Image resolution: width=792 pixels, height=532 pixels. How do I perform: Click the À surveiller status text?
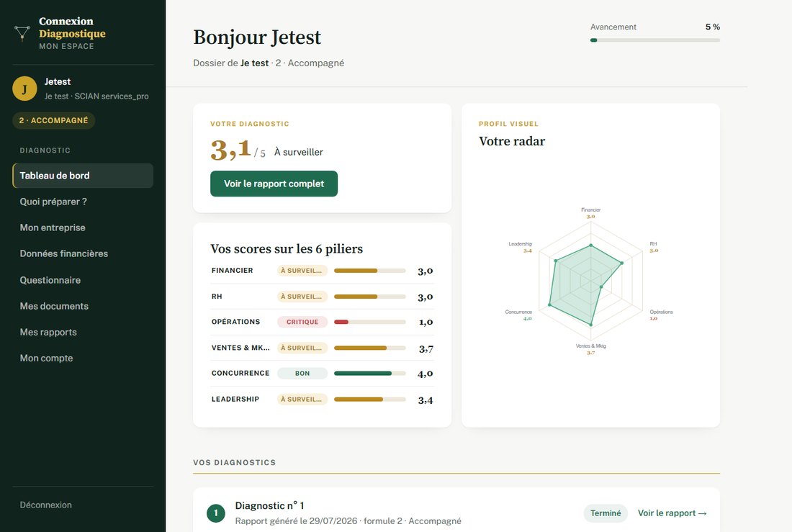point(299,152)
